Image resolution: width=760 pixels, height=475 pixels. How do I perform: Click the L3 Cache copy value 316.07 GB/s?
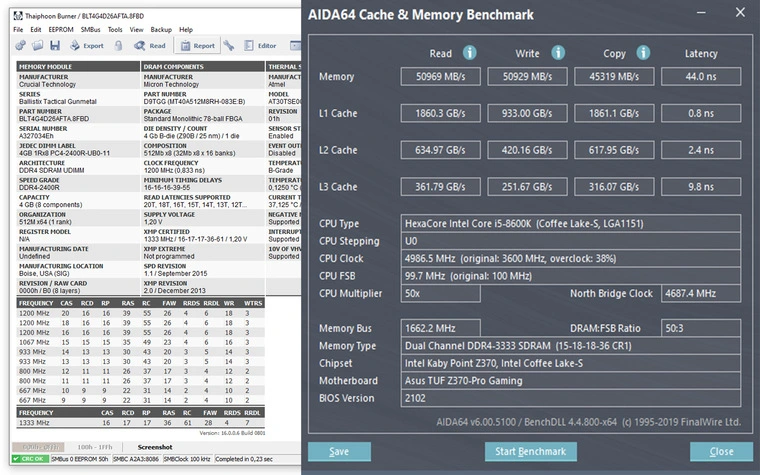click(614, 187)
